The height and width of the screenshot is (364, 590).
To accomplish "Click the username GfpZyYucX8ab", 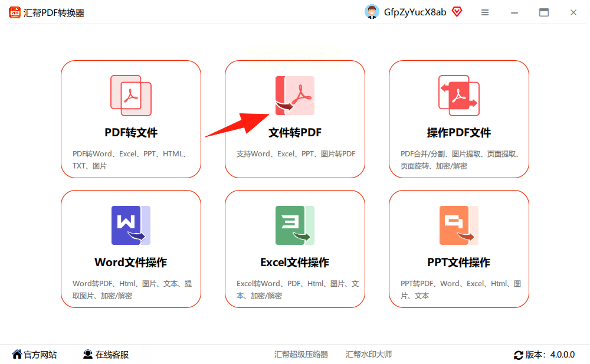I will 415,12.
